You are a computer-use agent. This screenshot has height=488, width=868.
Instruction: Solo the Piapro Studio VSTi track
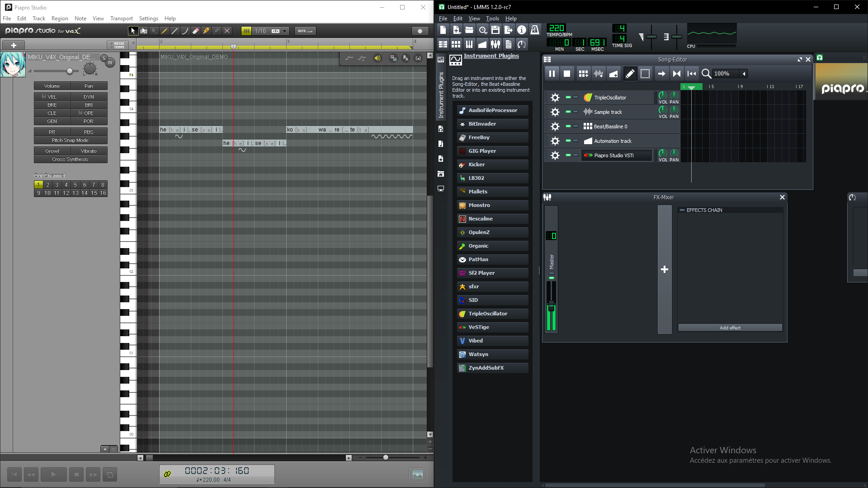point(575,155)
